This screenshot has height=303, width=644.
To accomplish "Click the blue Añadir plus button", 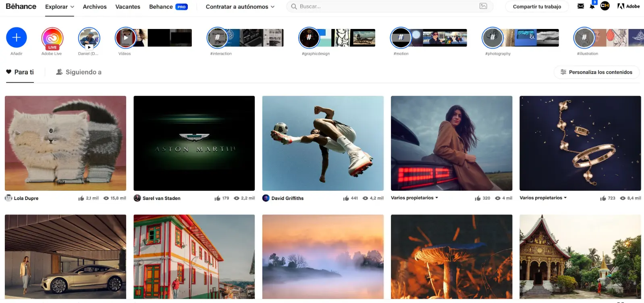I will pyautogui.click(x=17, y=37).
